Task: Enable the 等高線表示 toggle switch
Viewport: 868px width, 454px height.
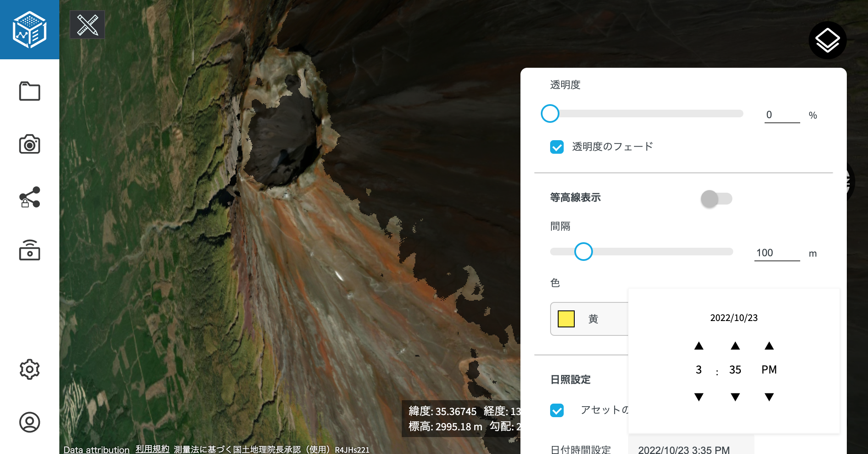Action: pyautogui.click(x=716, y=199)
